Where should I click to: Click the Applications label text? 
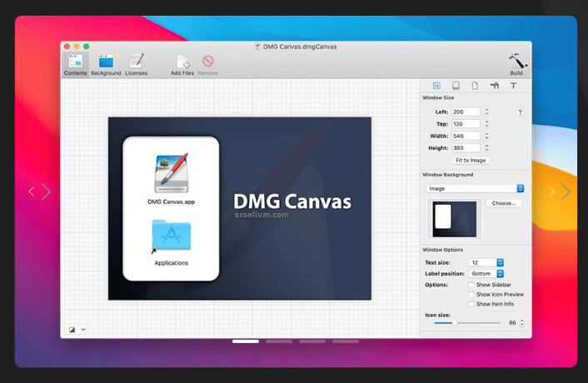(x=172, y=263)
